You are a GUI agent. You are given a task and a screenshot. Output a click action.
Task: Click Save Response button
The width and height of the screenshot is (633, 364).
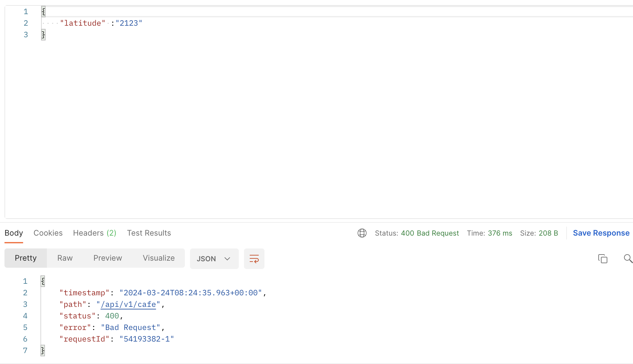(601, 233)
